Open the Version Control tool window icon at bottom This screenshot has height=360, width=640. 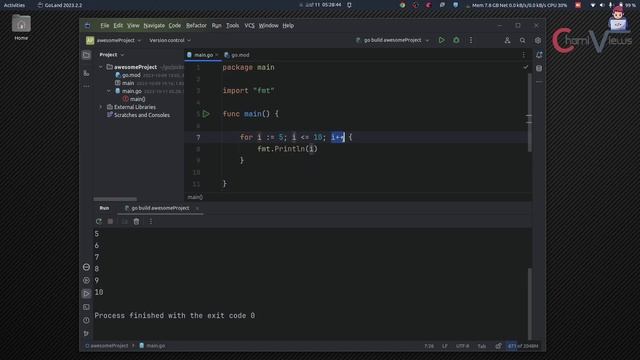(86, 333)
